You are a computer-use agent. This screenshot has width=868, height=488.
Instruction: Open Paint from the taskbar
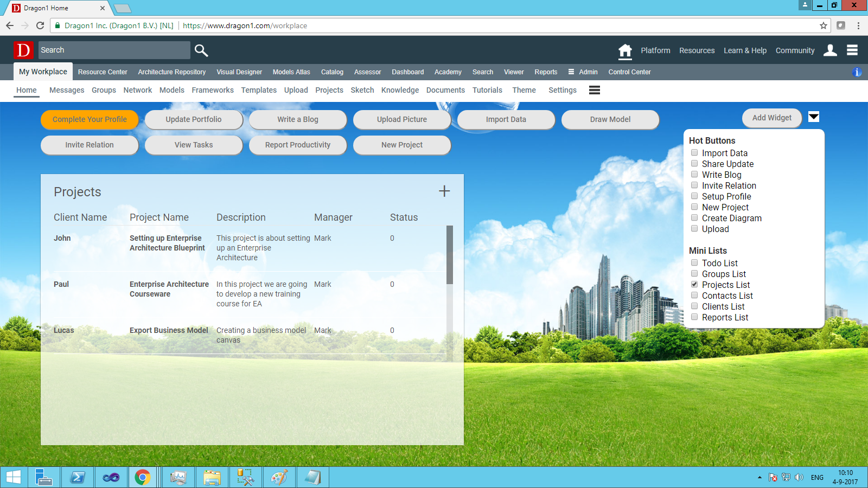click(x=279, y=477)
